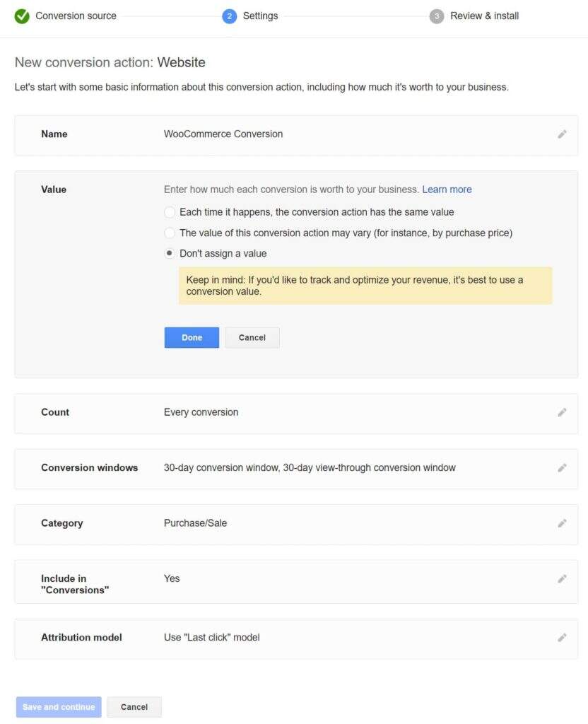Image resolution: width=588 pixels, height=724 pixels.
Task: Edit Conversion windows via pencil icon
Action: point(562,467)
